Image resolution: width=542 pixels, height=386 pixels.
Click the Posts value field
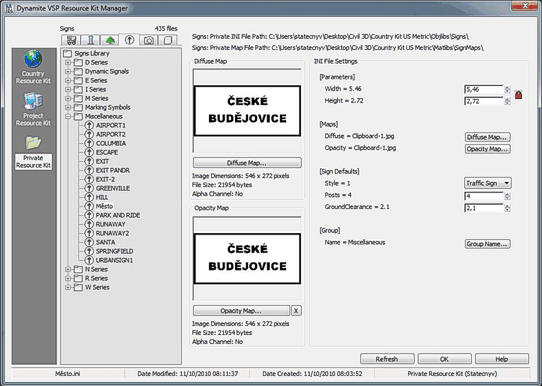coord(484,196)
